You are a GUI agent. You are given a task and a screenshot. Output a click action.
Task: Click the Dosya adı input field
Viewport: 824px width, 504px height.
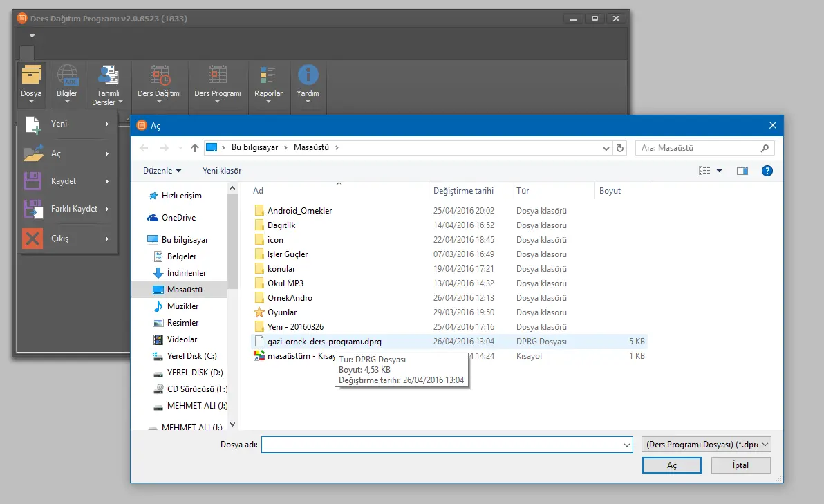coord(442,445)
